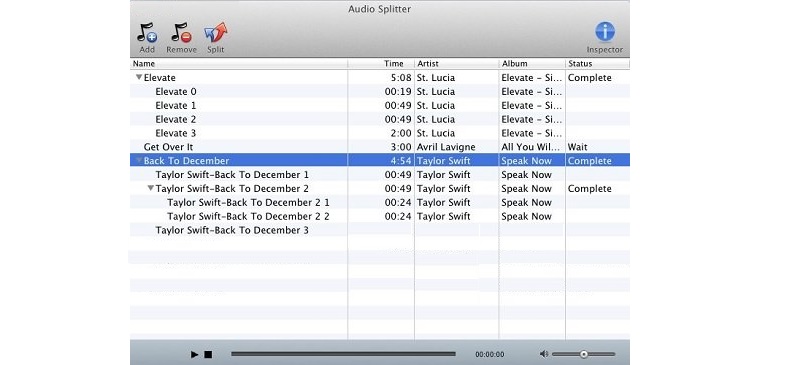Image resolution: width=800 pixels, height=365 pixels.
Task: Click the Back To December row name
Action: point(186,161)
